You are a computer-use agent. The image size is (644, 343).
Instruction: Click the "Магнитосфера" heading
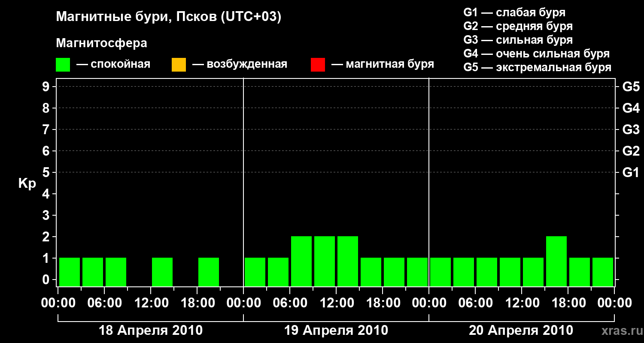coord(101,43)
